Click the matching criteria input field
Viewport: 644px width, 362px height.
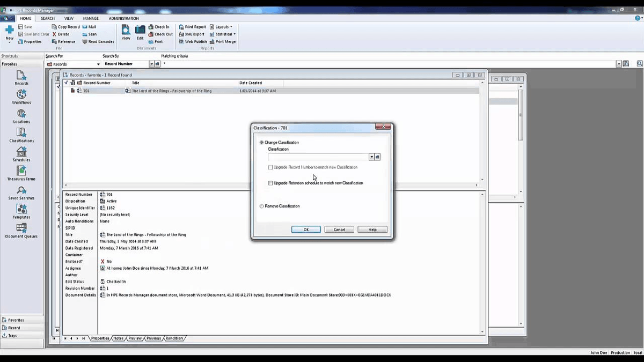pyautogui.click(x=388, y=64)
